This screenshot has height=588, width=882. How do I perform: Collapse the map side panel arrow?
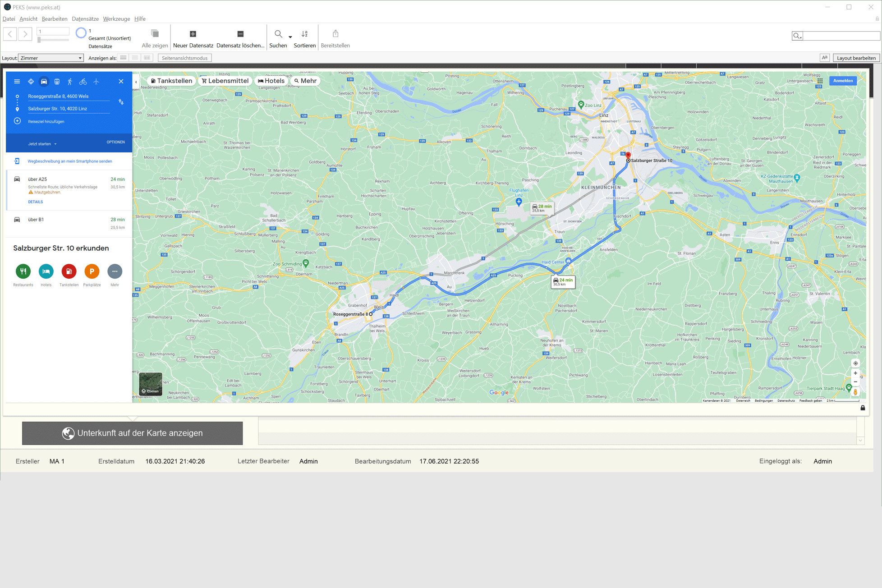click(x=136, y=82)
